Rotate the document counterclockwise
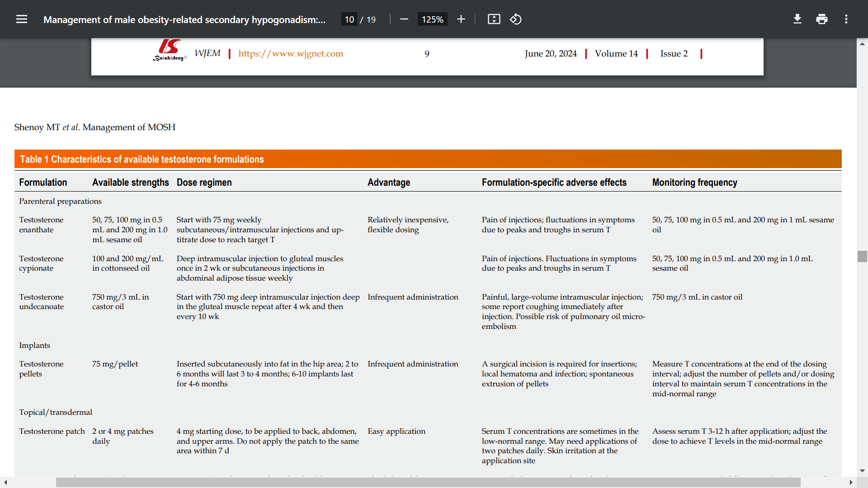This screenshot has height=488, width=868. 516,19
